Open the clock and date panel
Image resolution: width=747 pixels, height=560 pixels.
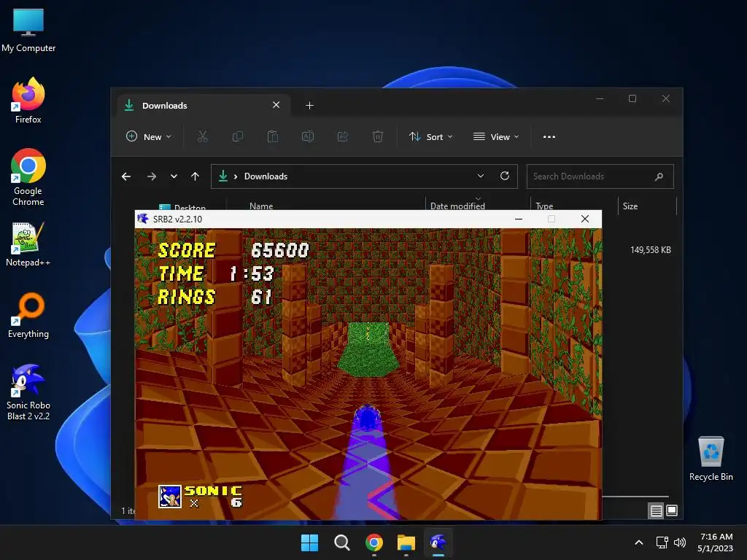point(715,542)
